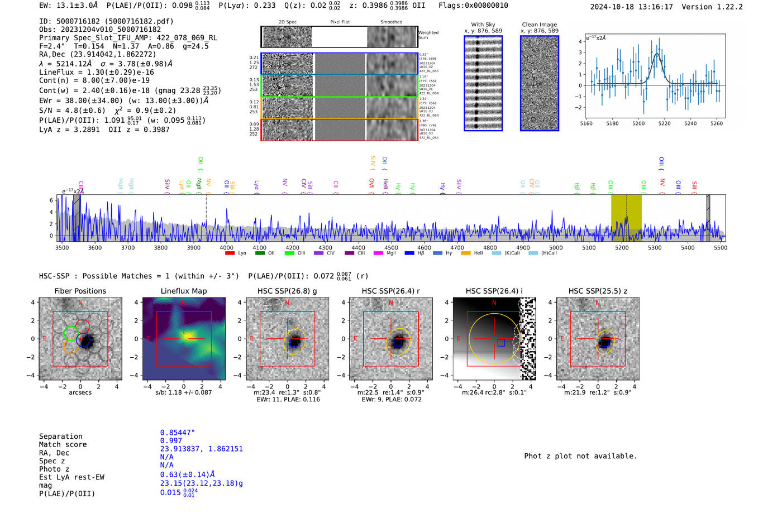The height and width of the screenshot is (532, 782).
Task: Select the blue-bordered 2D spectrum fiber row
Action: (x=339, y=64)
